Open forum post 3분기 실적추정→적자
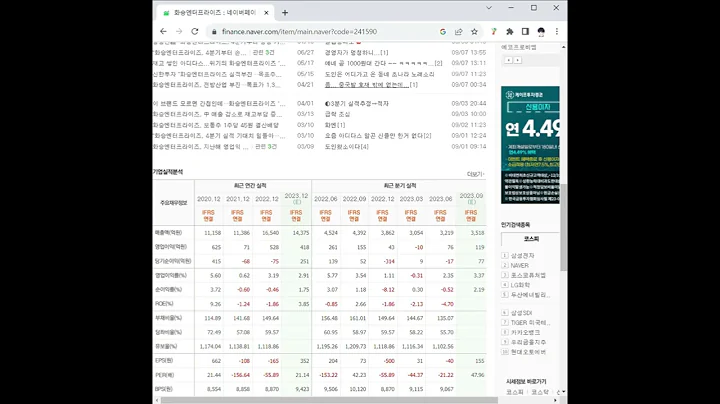Image resolution: width=720 pixels, height=404 pixels. click(357, 104)
